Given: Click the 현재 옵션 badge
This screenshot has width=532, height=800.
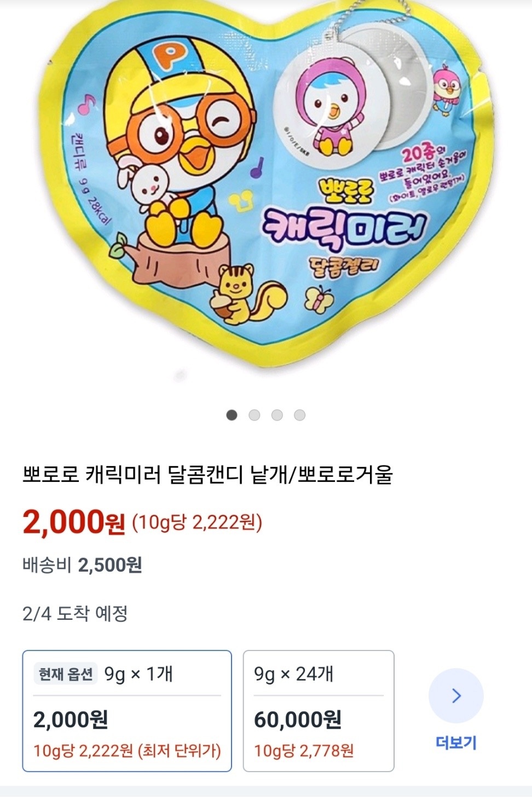Looking at the screenshot, I should pos(66,674).
